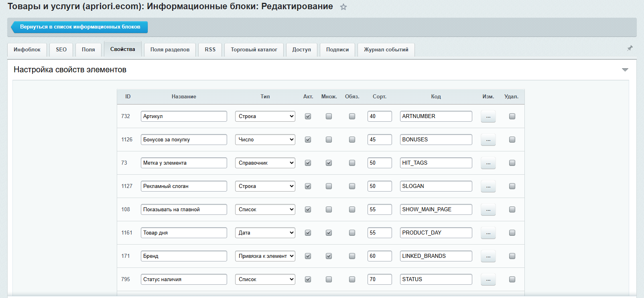Image resolution: width=644 pixels, height=298 pixels.
Task: Open the Инфоблок tab
Action: tap(27, 49)
